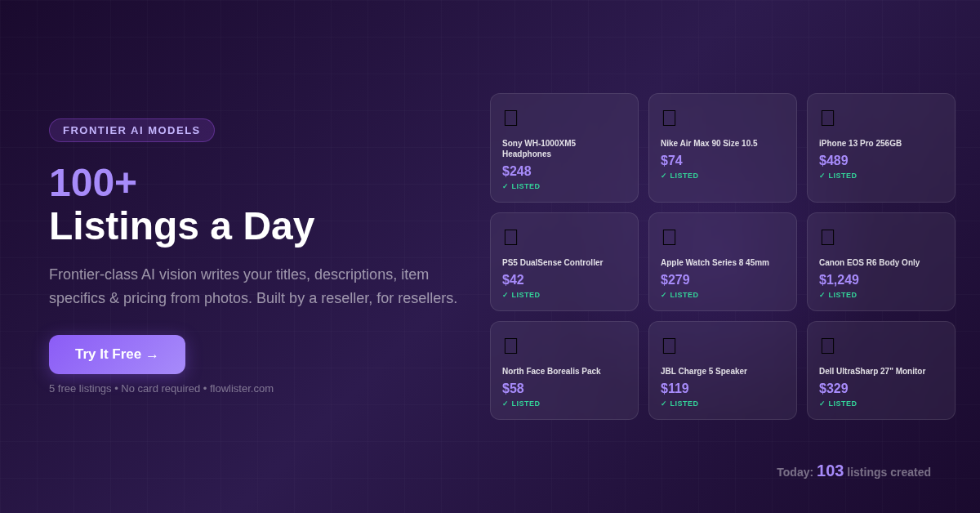Click the Apple Watch Series 8 card icon
The width and height of the screenshot is (980, 513).
coord(669,237)
